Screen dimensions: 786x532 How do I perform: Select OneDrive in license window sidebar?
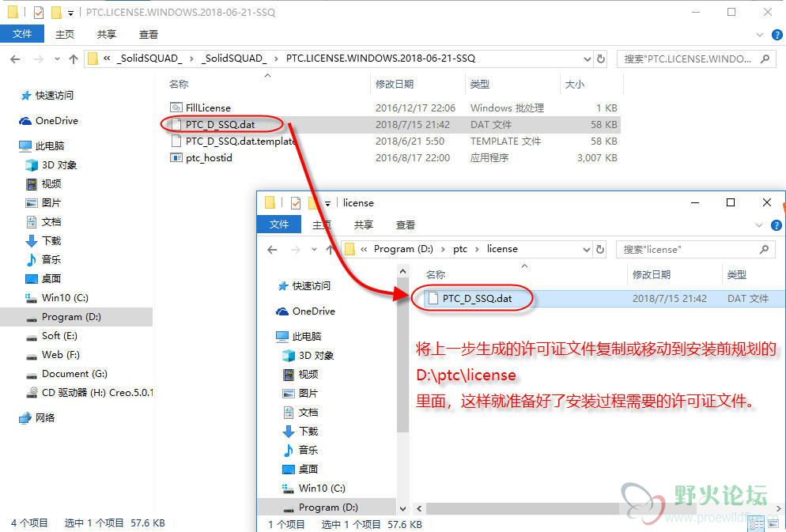[x=306, y=311]
